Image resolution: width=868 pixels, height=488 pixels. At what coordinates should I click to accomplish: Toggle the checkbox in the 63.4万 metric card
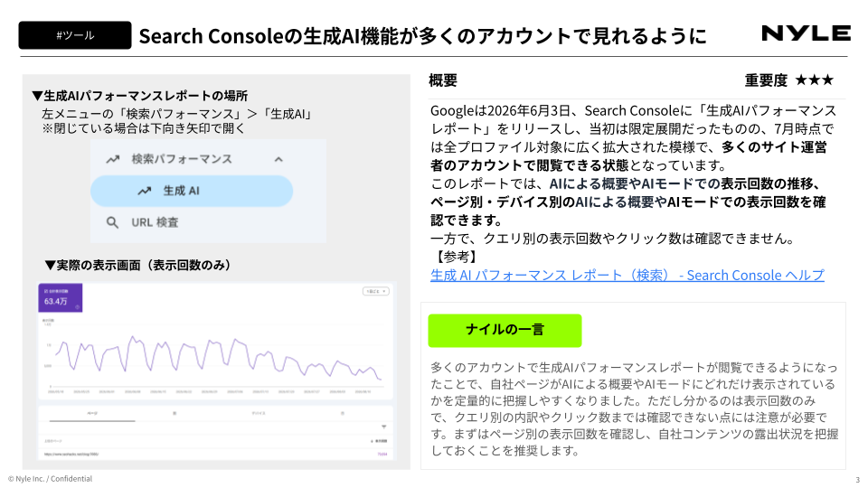(x=45, y=291)
